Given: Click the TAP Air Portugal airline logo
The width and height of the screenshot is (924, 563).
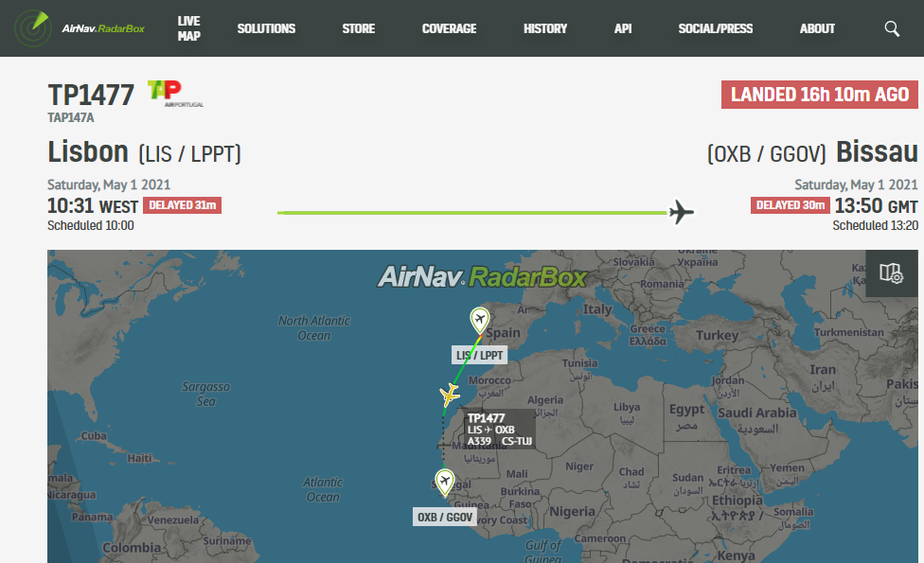Looking at the screenshot, I should pyautogui.click(x=175, y=94).
